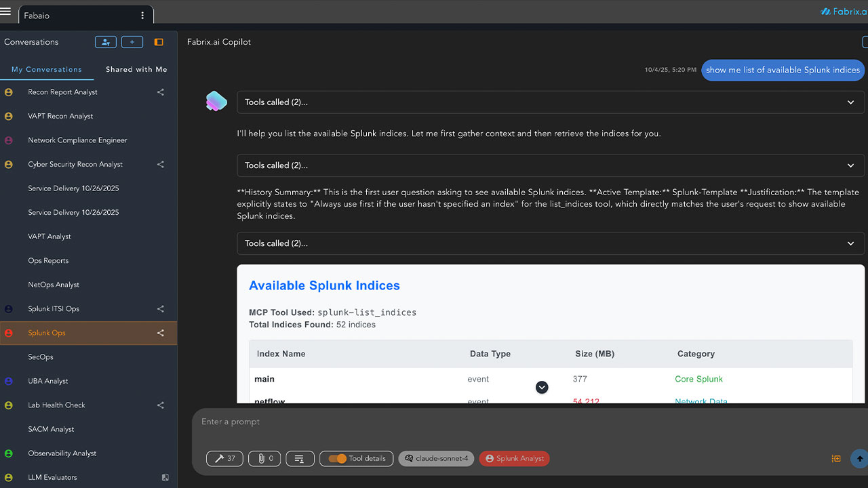Viewport: 868px width, 488px height.
Task: Switch to the Shared with Me tab
Action: (136, 69)
